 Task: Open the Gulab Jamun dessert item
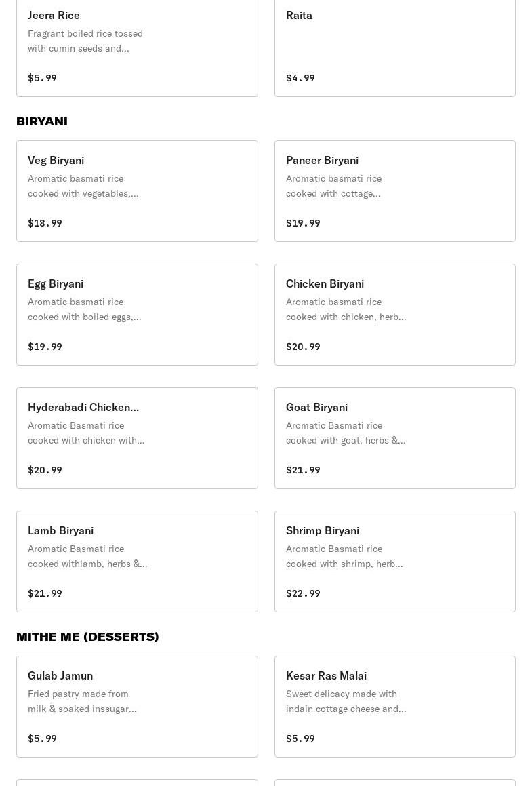coord(60,675)
